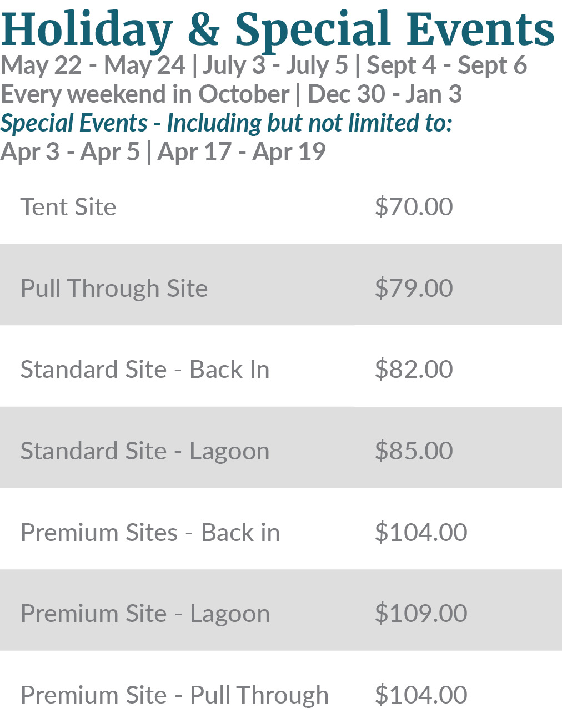
Task: Click the Apr 3 - Apr 5 dates
Action: (70, 152)
